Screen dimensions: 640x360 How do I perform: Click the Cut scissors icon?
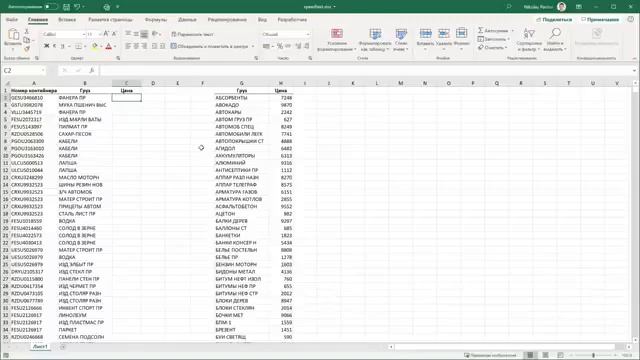pyautogui.click(x=27, y=31)
